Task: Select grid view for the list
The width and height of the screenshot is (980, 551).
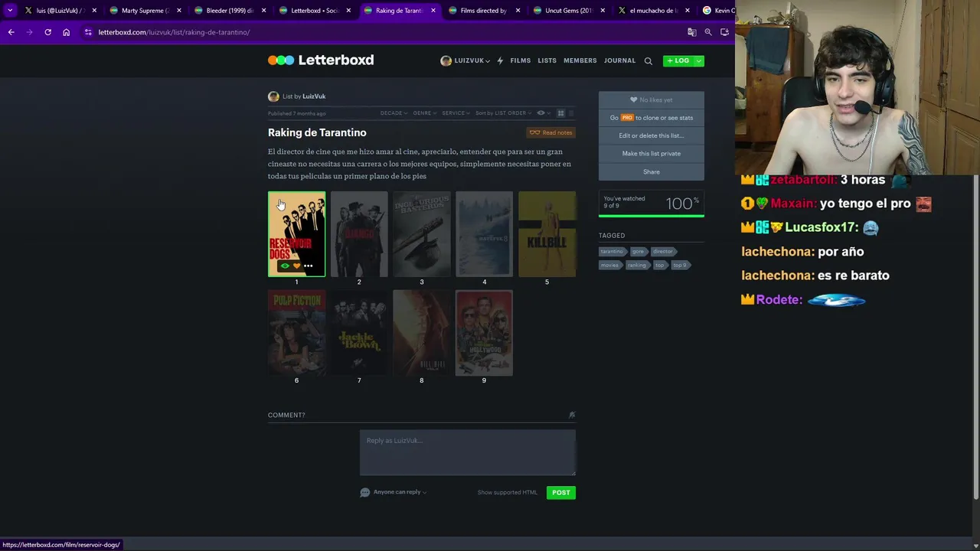Action: tap(560, 113)
